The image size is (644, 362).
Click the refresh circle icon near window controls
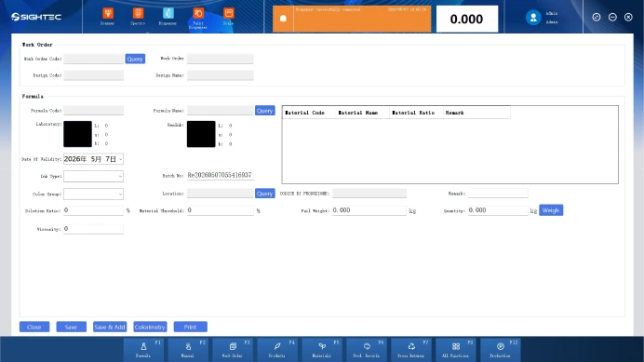[x=597, y=17]
